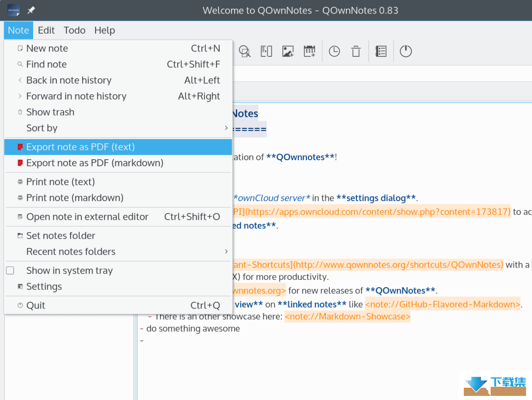Choose Export note as PDF (markdown)
The height and width of the screenshot is (400, 532).
[118, 163]
